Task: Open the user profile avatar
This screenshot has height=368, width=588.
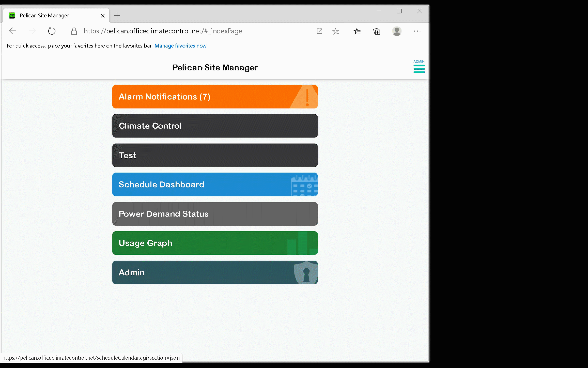Action: click(397, 31)
